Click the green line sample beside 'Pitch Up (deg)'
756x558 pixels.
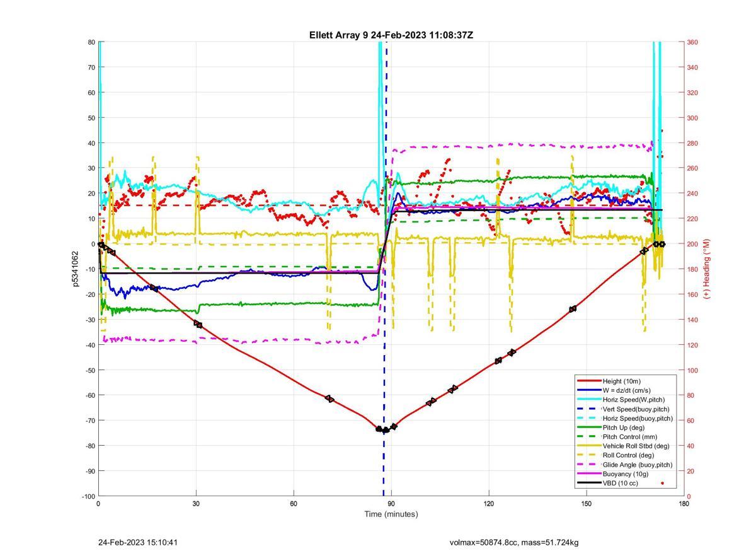pos(589,427)
